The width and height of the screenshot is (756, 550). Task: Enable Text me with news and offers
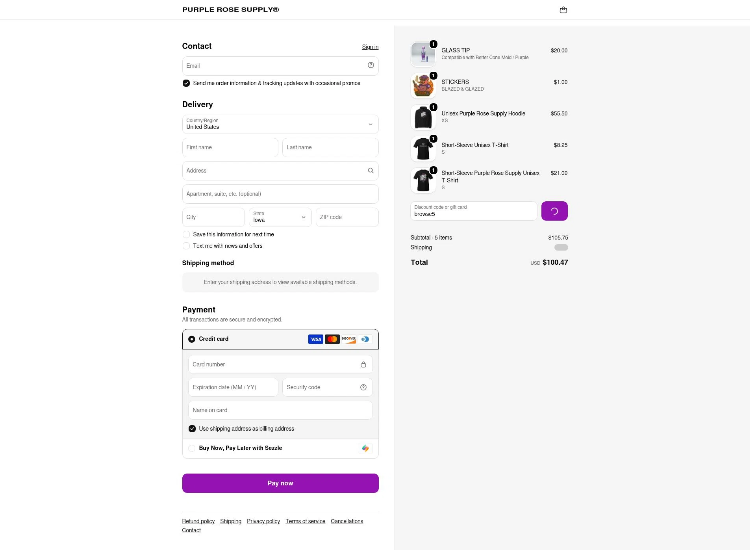(x=186, y=246)
